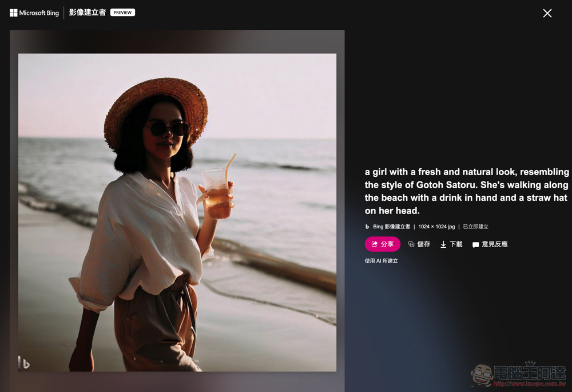Select the prompt text about Gotoh Satoru
The width and height of the screenshot is (572, 392).
click(x=467, y=191)
